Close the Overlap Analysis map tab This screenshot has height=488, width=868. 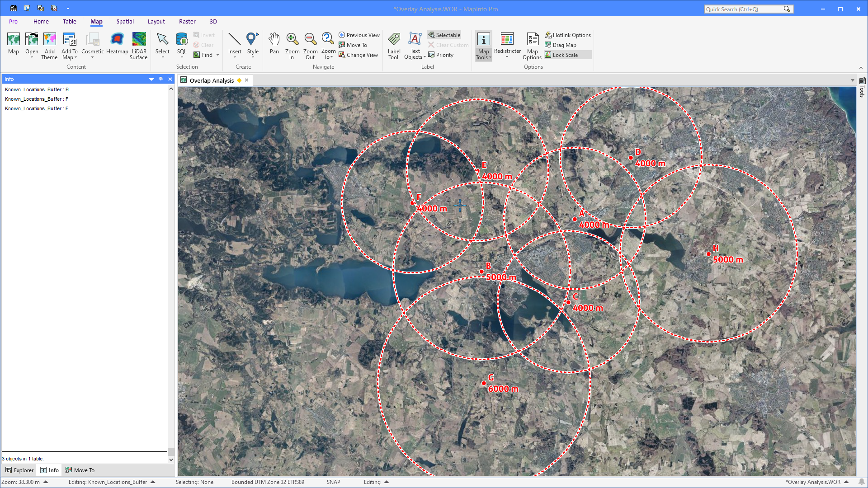(246, 80)
